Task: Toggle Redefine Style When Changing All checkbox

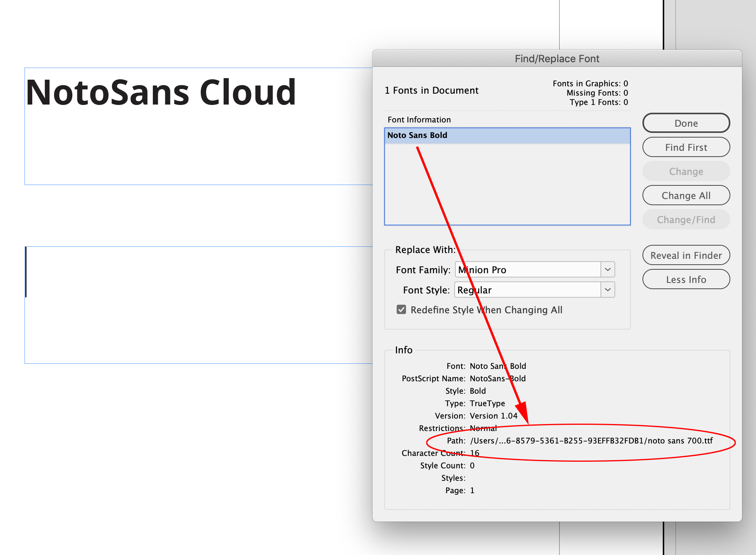Action: click(401, 310)
